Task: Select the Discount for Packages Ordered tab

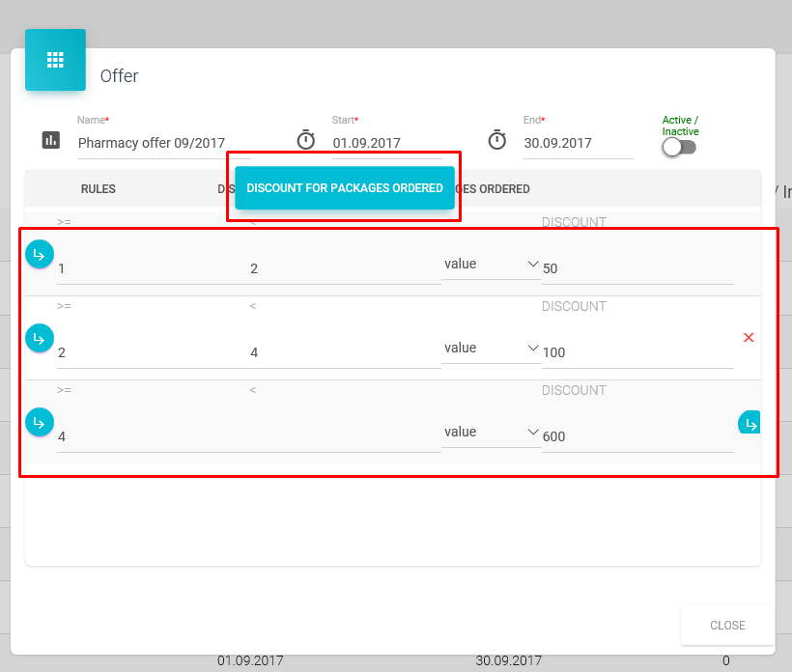Action: point(345,188)
